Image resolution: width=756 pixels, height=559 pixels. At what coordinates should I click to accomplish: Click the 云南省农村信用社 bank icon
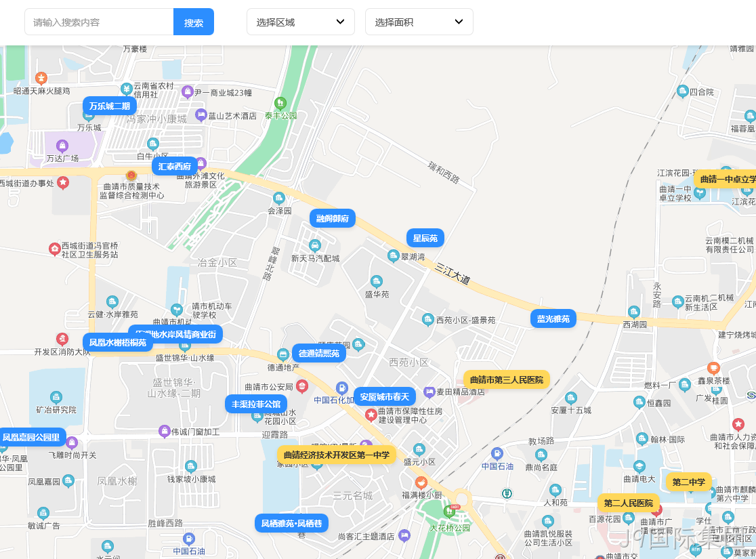coord(126,89)
